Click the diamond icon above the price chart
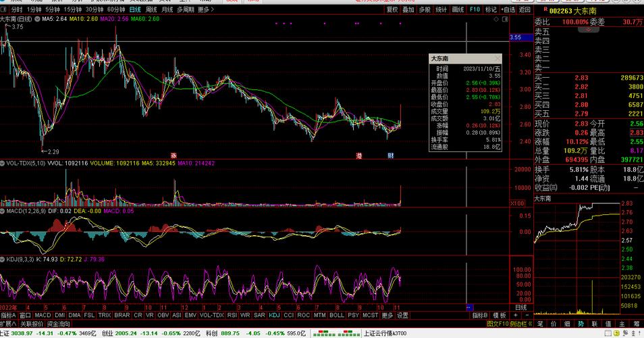644x338 pixels. click(x=496, y=20)
